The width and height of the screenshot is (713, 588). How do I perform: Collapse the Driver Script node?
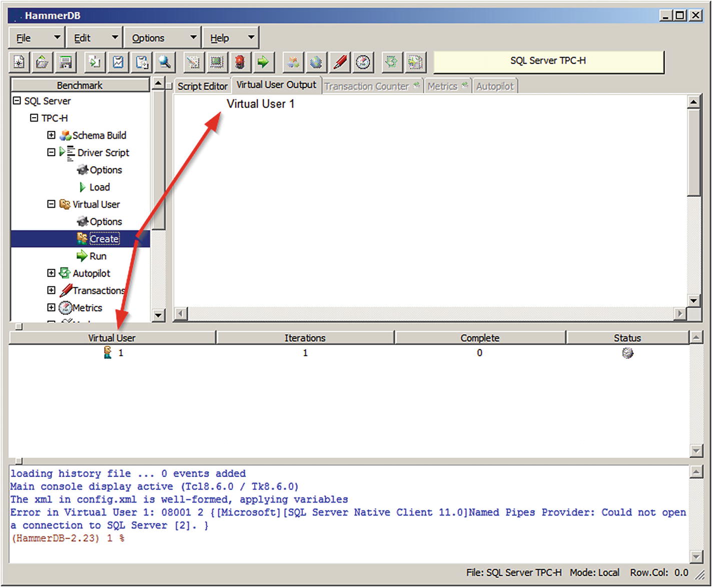[x=51, y=152]
